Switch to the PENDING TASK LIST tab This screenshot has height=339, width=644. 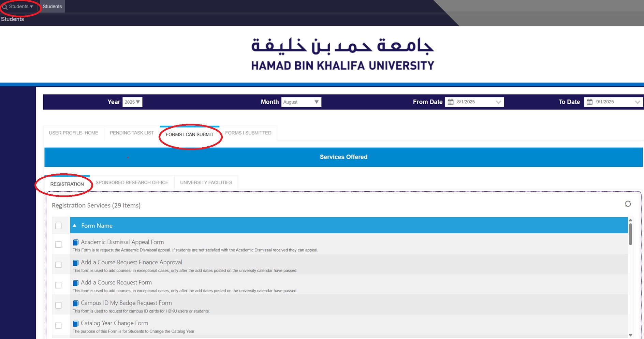[132, 133]
